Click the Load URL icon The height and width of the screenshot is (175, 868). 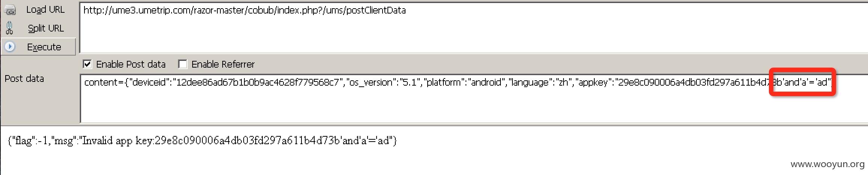click(11, 9)
